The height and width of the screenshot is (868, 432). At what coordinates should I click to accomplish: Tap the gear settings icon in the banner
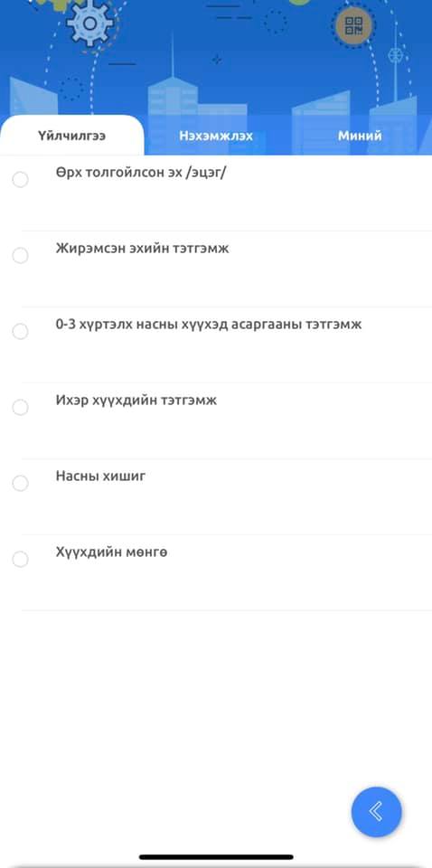pyautogui.click(x=89, y=23)
